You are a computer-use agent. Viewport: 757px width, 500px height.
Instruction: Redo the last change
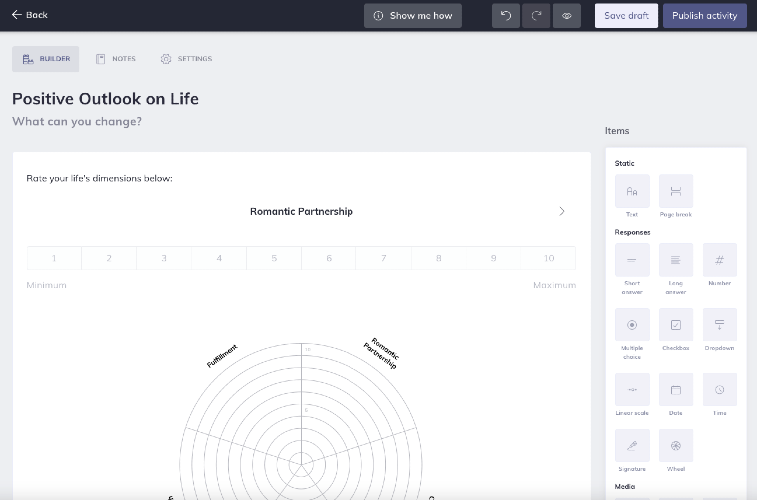pyautogui.click(x=536, y=15)
